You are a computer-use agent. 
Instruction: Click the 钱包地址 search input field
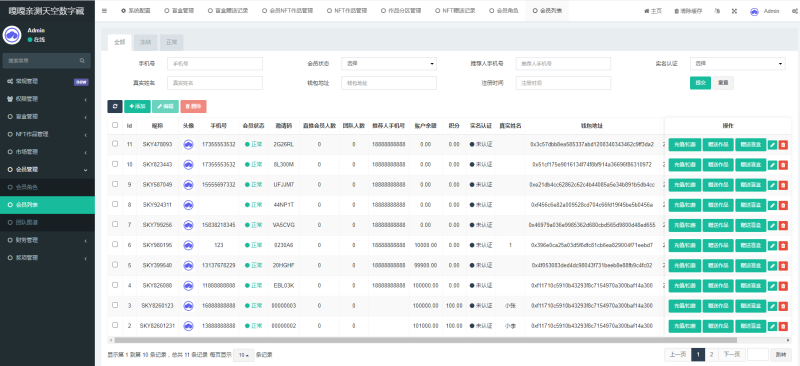389,83
